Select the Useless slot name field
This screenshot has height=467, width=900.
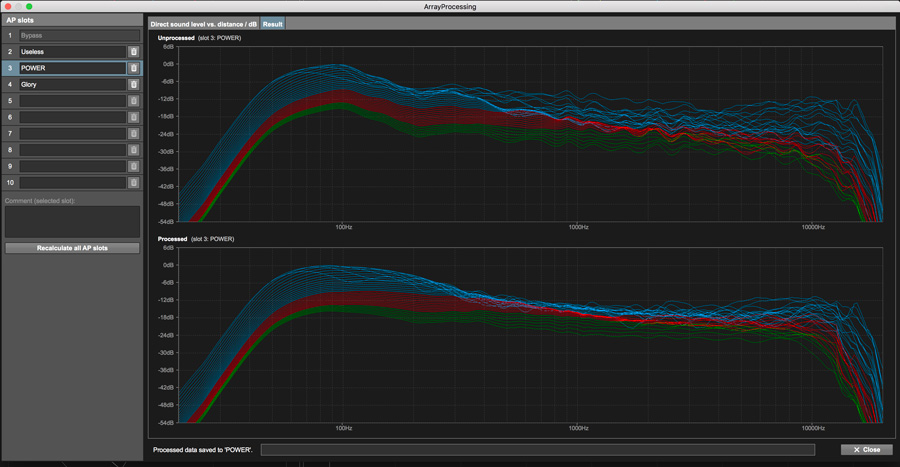click(x=72, y=52)
